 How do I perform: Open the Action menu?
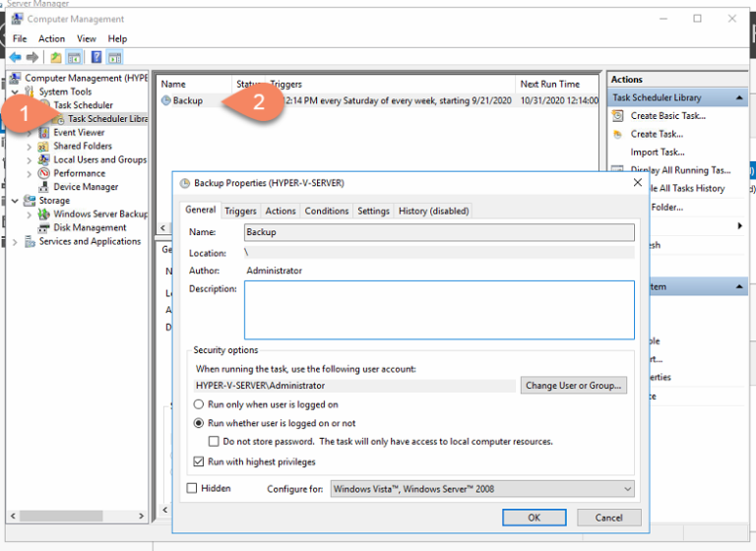51,38
